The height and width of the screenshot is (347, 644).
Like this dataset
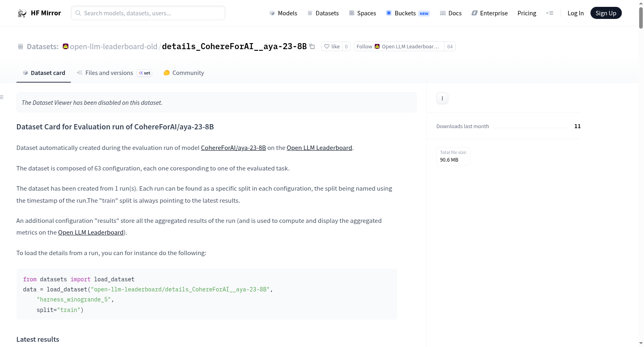[x=332, y=46]
